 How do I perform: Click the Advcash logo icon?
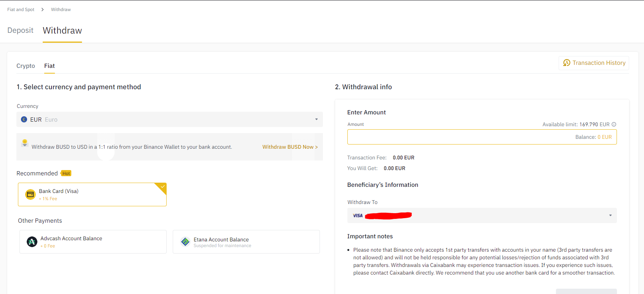click(32, 241)
